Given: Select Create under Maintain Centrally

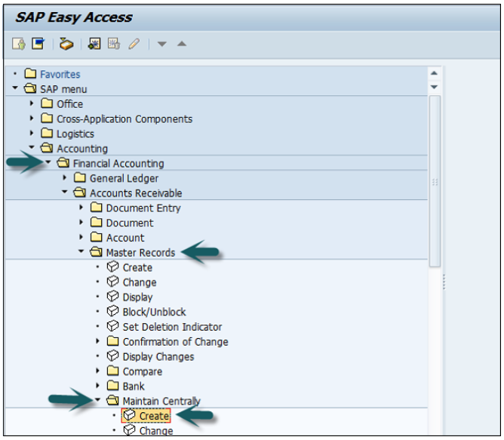Looking at the screenshot, I should point(154,416).
